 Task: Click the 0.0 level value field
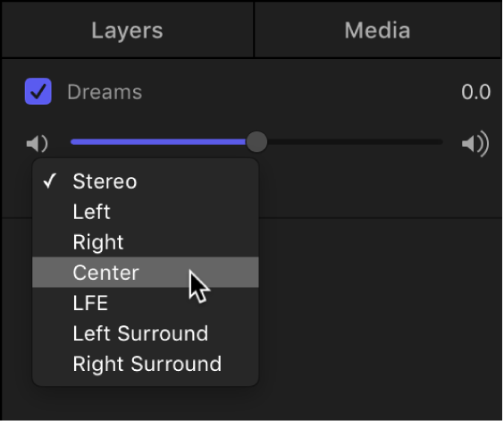click(475, 92)
